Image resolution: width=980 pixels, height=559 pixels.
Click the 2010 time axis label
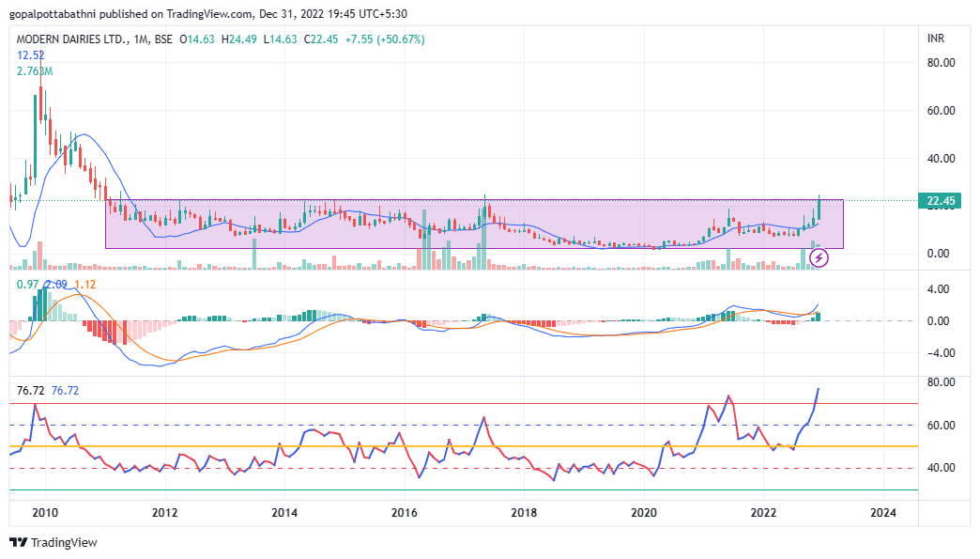tap(45, 513)
